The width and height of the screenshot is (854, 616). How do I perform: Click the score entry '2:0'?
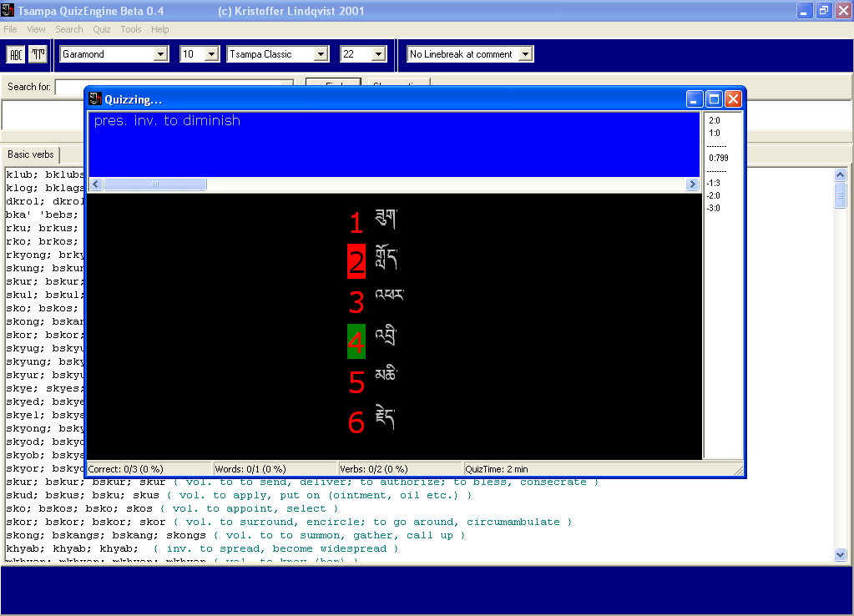[x=714, y=120]
